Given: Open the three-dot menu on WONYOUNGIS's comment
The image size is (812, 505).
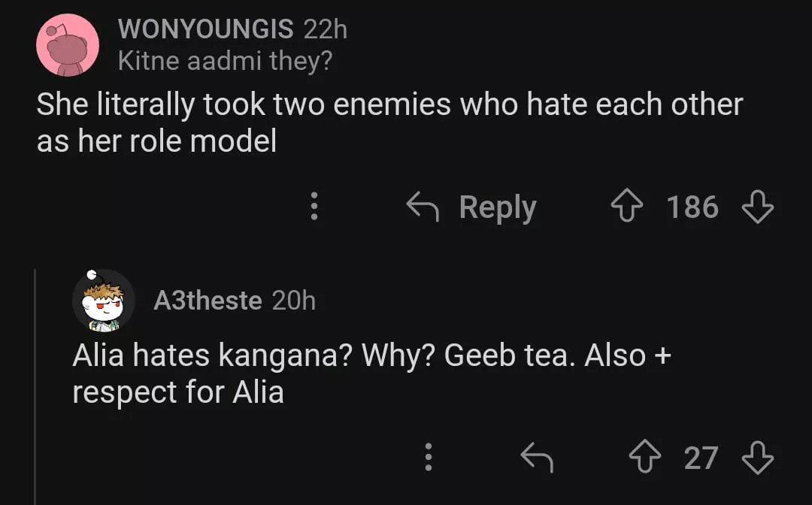Looking at the screenshot, I should [x=314, y=207].
